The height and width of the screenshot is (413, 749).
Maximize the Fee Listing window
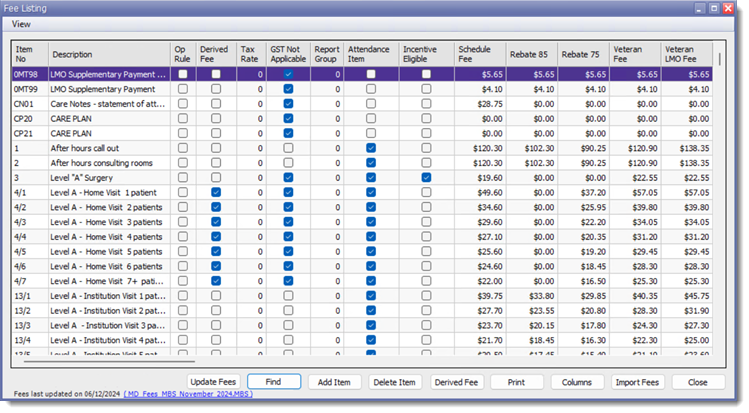click(714, 7)
